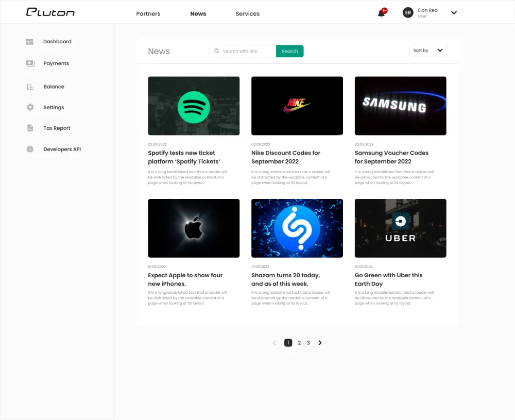Focus the Search with title field

[x=243, y=51]
